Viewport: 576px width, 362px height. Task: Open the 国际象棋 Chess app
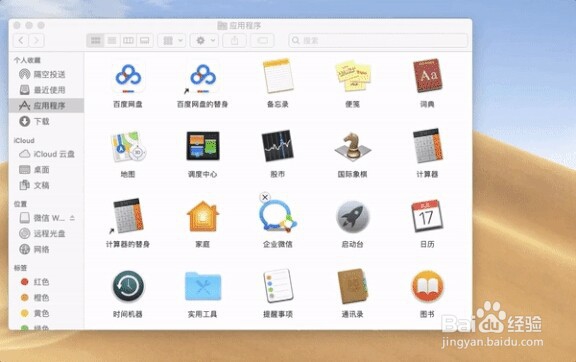pos(353,147)
